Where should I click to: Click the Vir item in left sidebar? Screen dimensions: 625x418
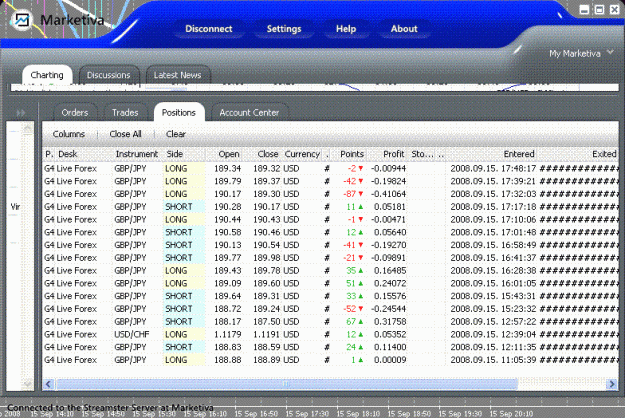(15, 207)
